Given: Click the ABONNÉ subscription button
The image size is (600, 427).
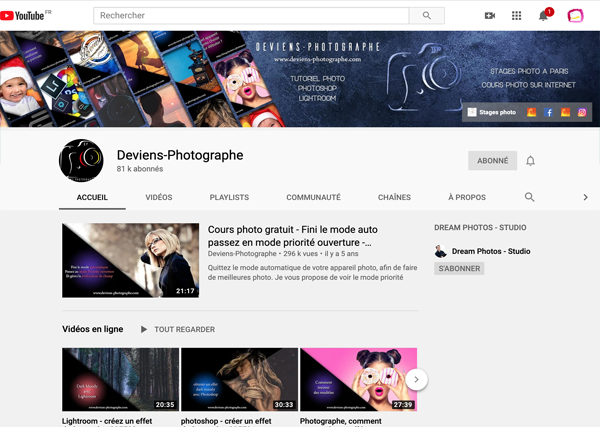Looking at the screenshot, I should tap(492, 161).
